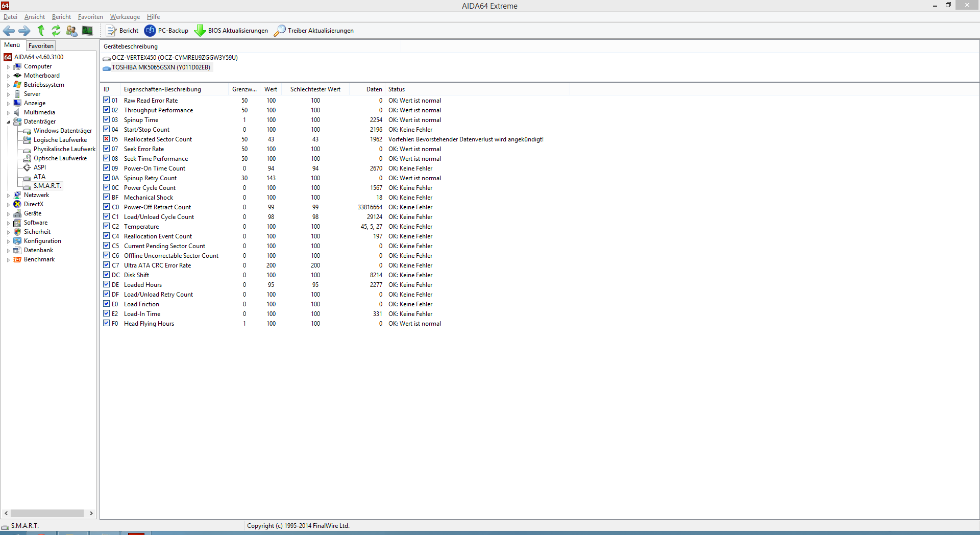Toggle the Ultra ATA CRC Error Rate checkbox
Image resolution: width=980 pixels, height=535 pixels.
[x=107, y=265]
